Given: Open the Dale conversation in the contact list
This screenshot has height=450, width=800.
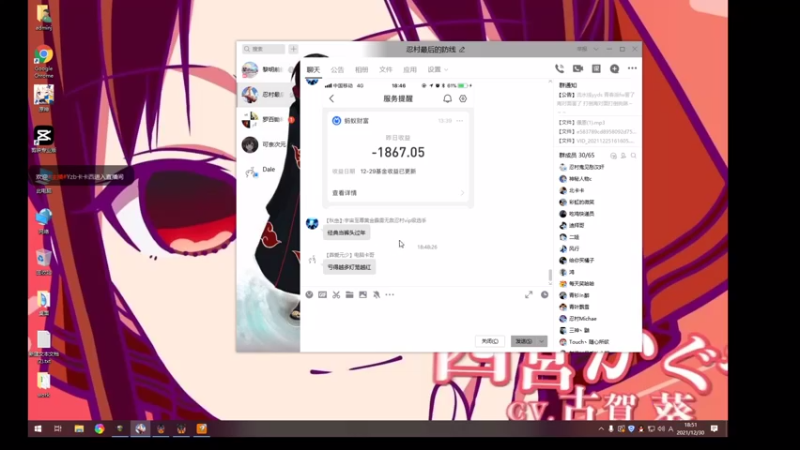Looking at the screenshot, I should 268,169.
